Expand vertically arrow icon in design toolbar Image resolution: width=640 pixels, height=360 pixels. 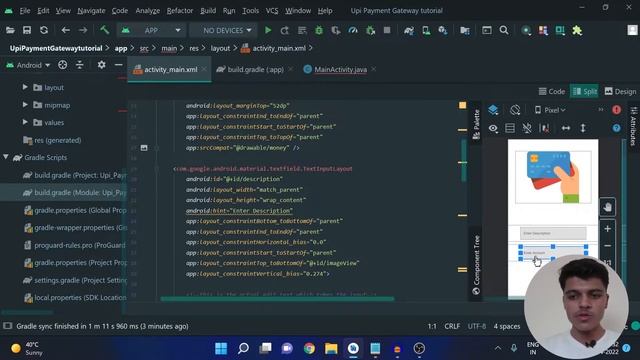pyautogui.click(x=583, y=128)
